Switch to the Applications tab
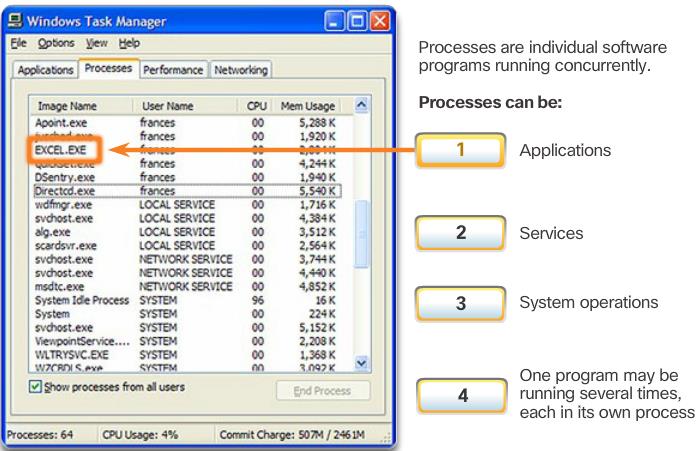This screenshot has width=700, height=451. 43,70
